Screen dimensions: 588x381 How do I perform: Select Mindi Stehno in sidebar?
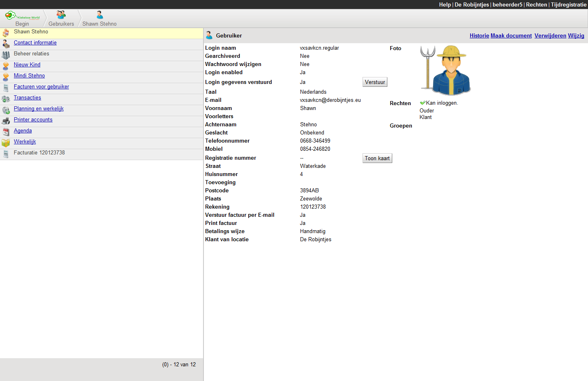tap(29, 76)
